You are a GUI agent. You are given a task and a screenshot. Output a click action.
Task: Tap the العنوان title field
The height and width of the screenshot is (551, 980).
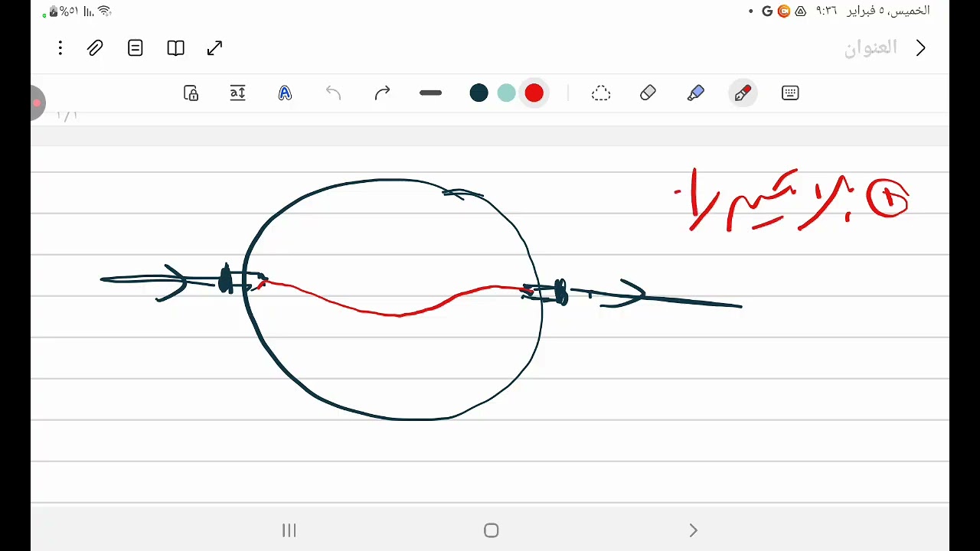pos(871,48)
